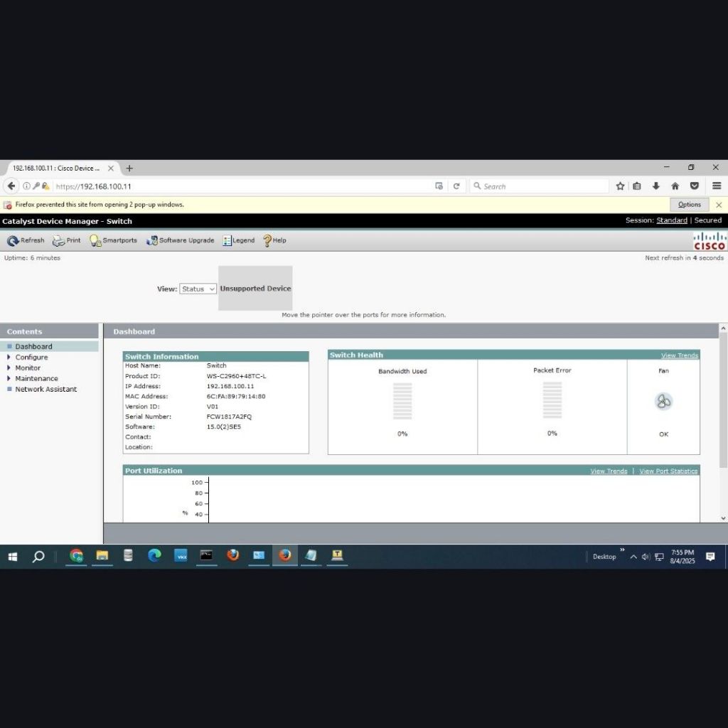This screenshot has height=728, width=728.
Task: Bookmark this page with the star icon
Action: [x=620, y=186]
